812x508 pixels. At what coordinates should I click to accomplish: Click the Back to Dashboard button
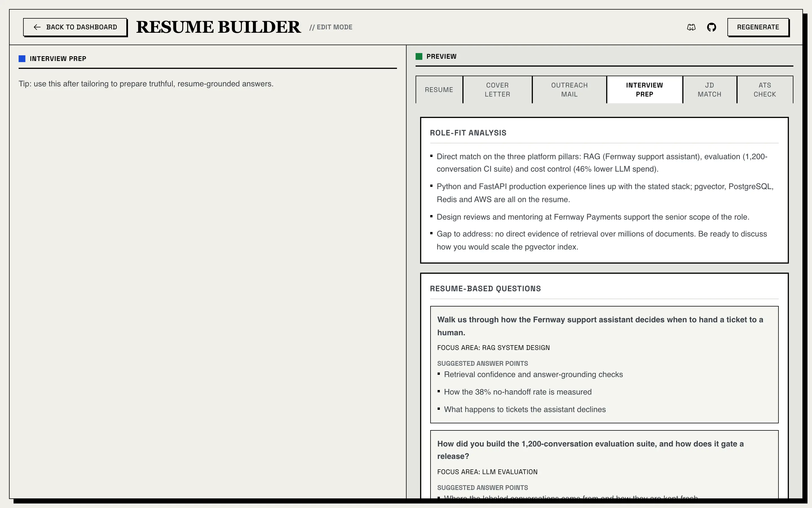click(75, 27)
